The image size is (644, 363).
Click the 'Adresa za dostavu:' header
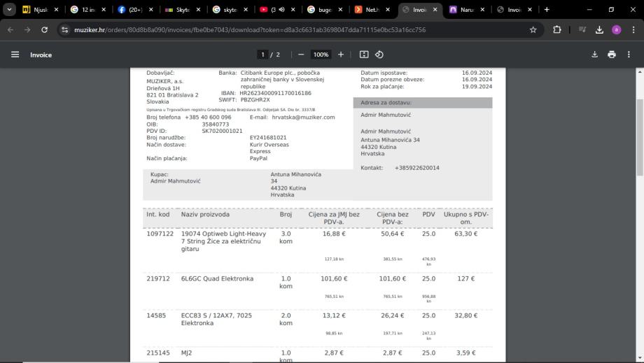click(386, 103)
